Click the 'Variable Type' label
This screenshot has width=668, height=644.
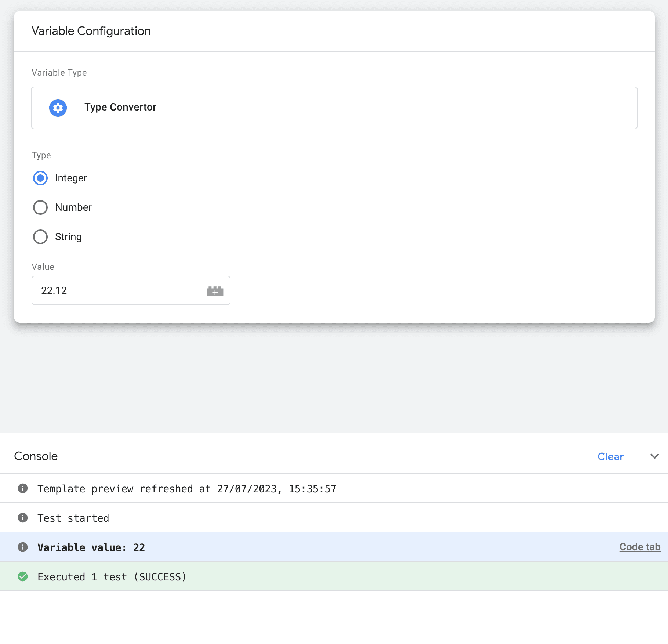(x=59, y=73)
